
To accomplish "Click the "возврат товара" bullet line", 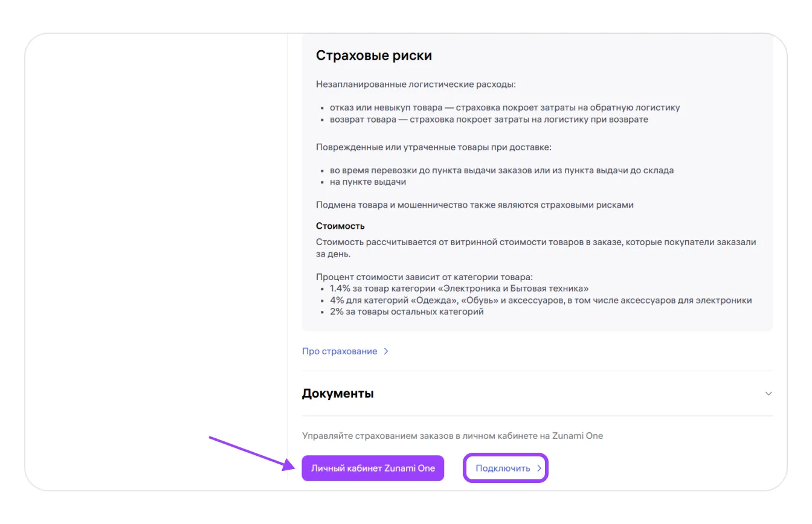I will click(489, 120).
